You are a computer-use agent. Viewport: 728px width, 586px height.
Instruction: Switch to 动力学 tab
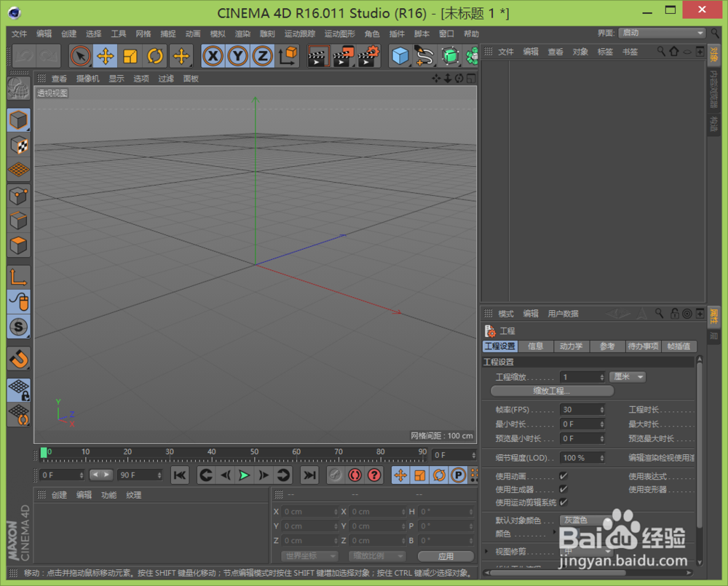click(x=571, y=346)
